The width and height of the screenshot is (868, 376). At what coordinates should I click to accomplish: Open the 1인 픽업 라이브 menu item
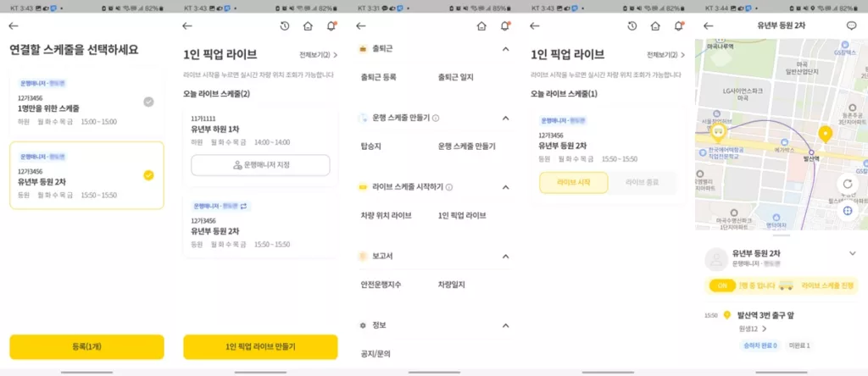[461, 216]
